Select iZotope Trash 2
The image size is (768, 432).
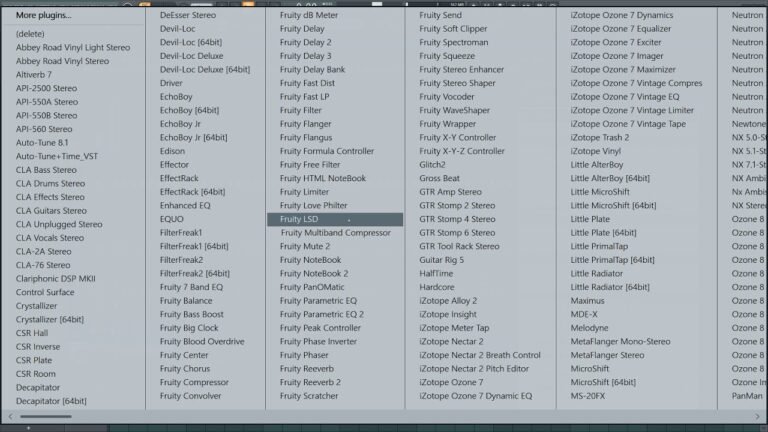(600, 138)
